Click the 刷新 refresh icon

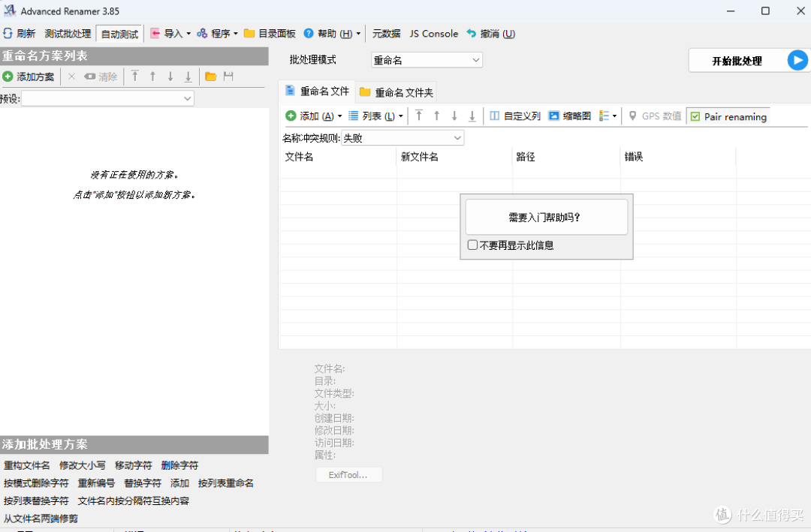coord(8,34)
